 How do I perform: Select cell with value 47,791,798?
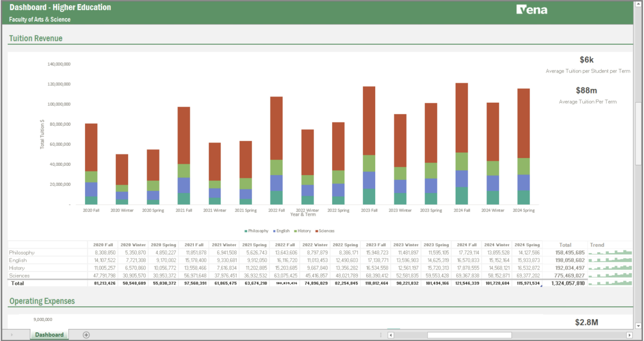103,276
